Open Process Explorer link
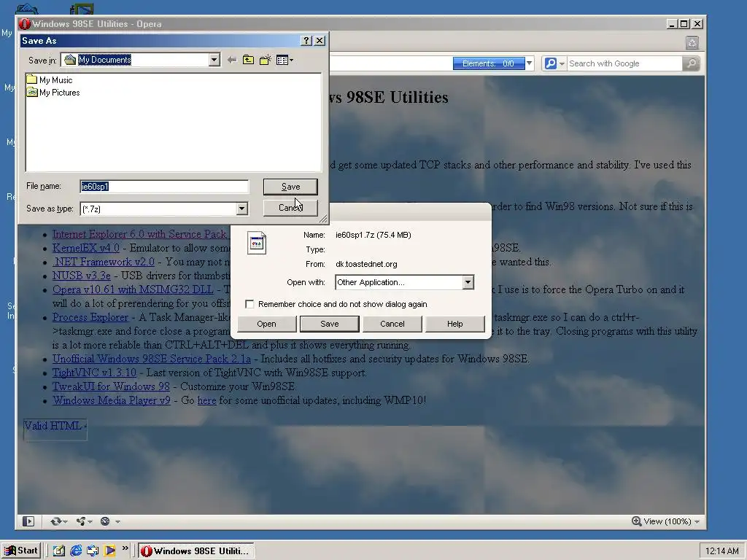 coord(90,317)
